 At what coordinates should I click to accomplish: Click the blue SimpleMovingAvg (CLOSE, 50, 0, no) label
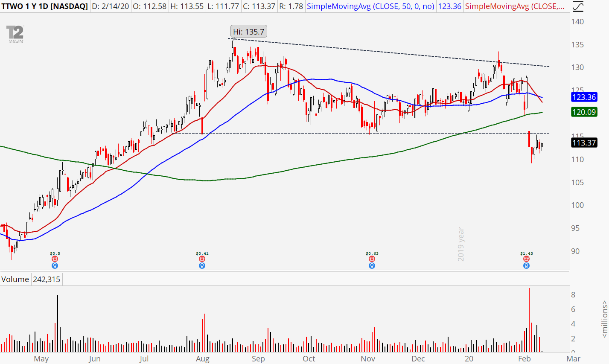click(x=370, y=6)
